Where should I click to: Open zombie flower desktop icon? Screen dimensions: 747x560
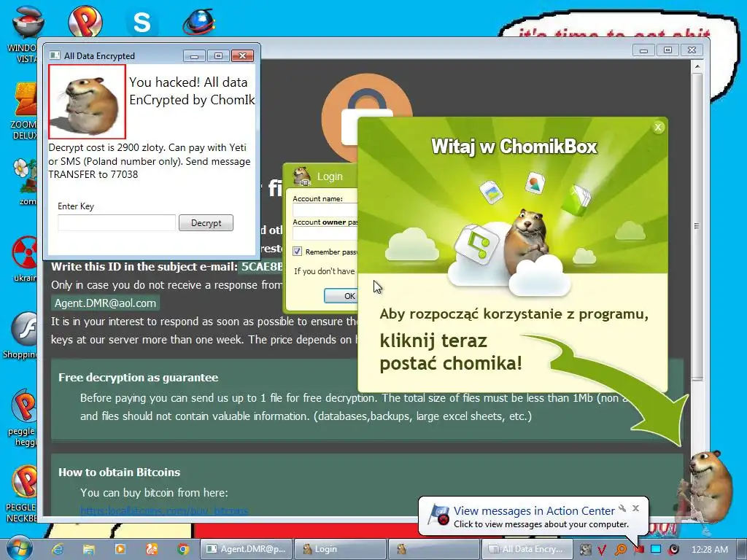26,182
